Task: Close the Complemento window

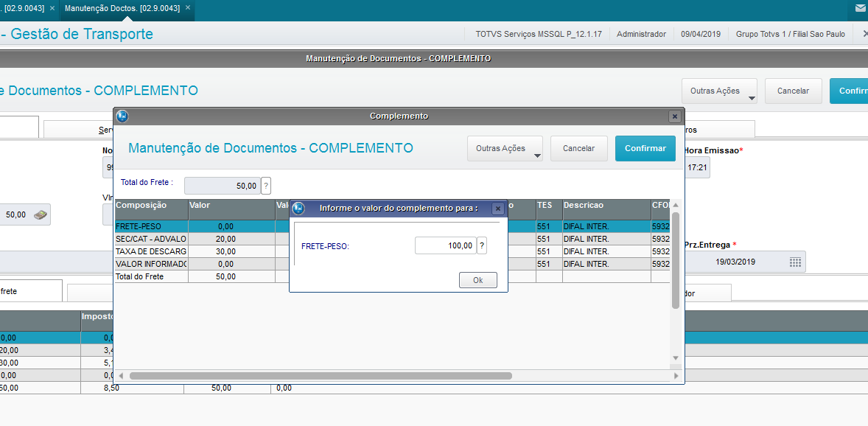Action: [x=673, y=116]
